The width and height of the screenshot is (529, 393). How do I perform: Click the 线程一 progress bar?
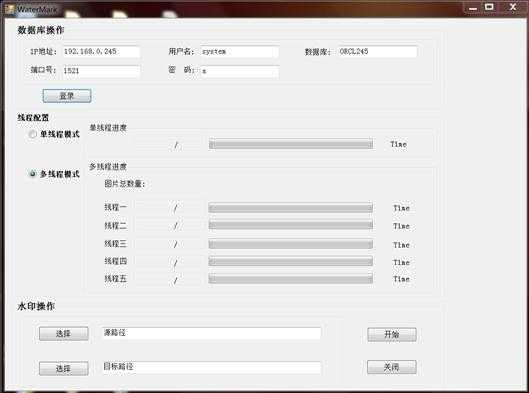[290, 208]
